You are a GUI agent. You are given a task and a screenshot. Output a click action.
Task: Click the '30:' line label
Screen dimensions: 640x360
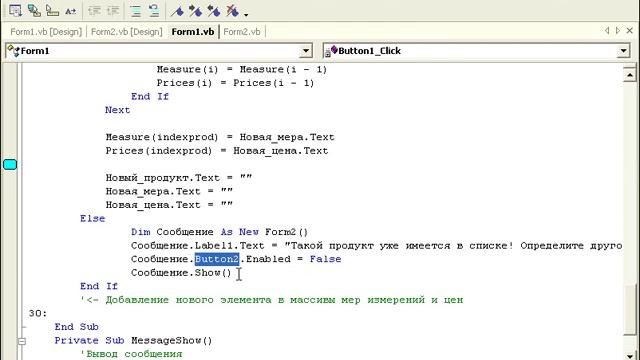coord(38,313)
